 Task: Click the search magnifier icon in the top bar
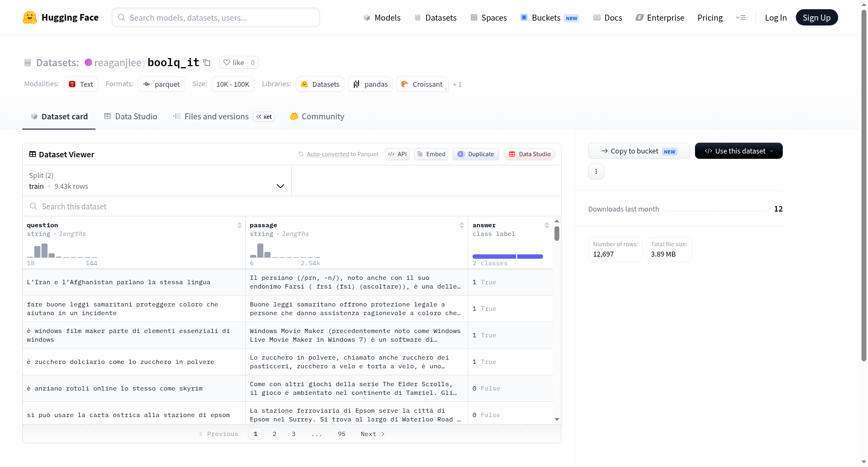point(122,17)
